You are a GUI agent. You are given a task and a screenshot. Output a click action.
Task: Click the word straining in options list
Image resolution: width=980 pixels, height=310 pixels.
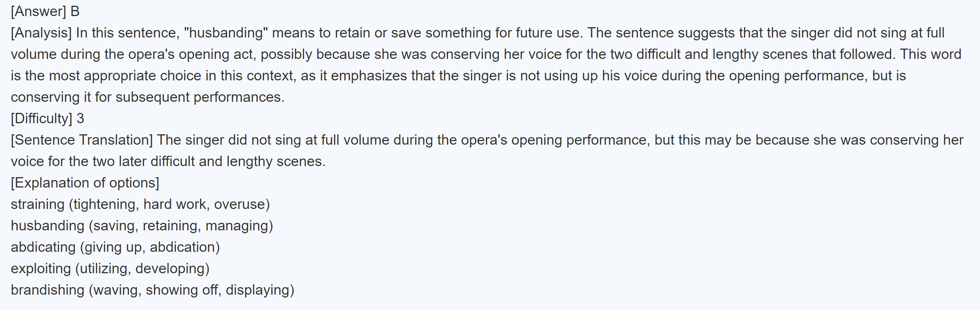point(37,204)
